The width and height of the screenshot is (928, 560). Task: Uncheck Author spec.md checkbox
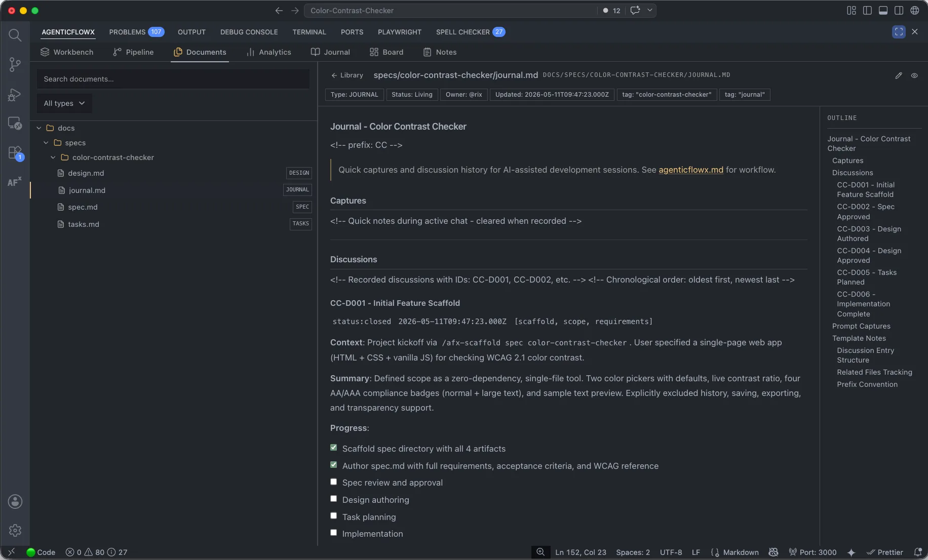[333, 465]
